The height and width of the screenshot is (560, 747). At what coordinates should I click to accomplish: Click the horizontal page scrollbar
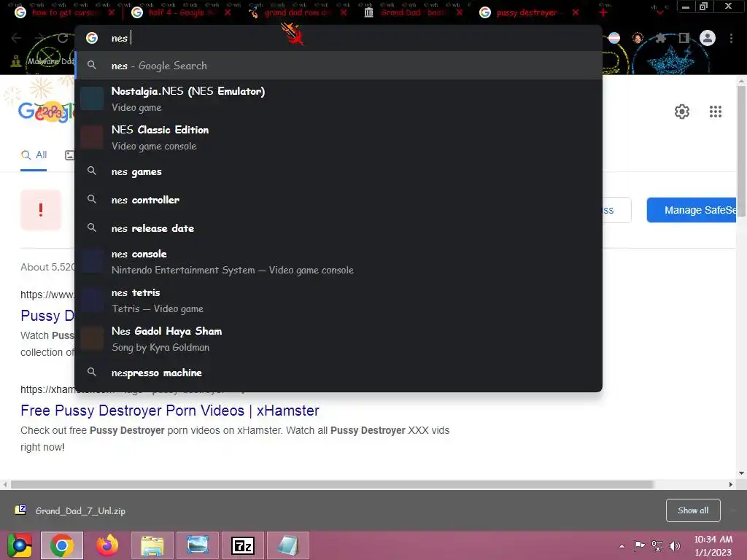[x=332, y=484]
